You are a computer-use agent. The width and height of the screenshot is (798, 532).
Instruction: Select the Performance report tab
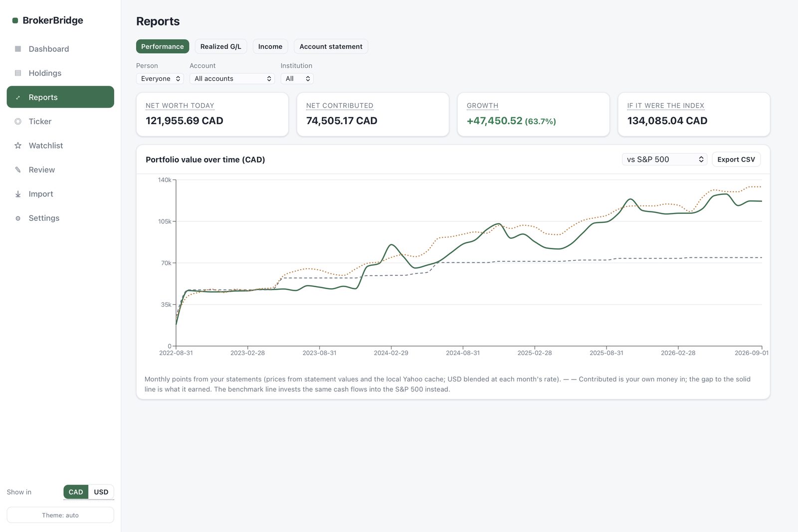(x=163, y=46)
